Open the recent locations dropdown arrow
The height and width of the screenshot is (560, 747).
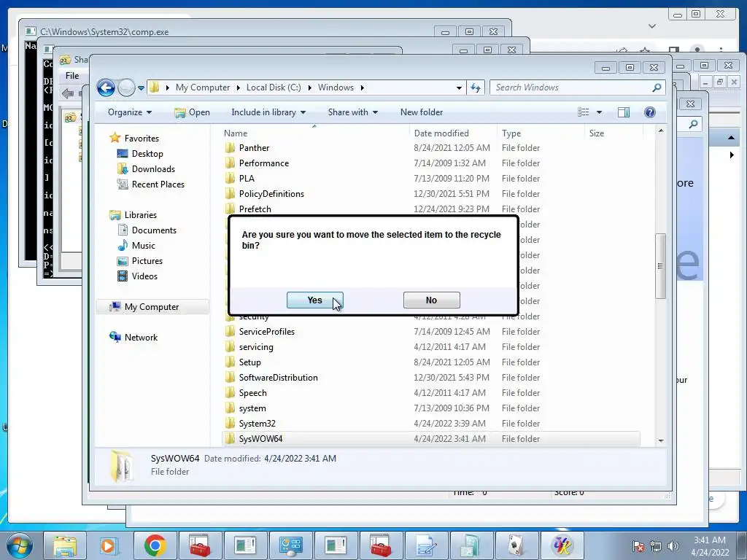[x=141, y=88]
